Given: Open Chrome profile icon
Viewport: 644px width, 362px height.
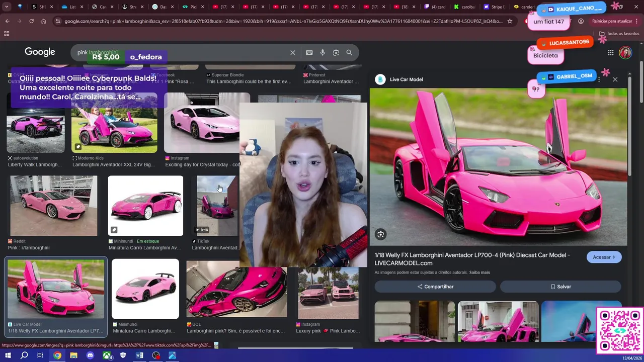Looking at the screenshot, I should pyautogui.click(x=581, y=21).
